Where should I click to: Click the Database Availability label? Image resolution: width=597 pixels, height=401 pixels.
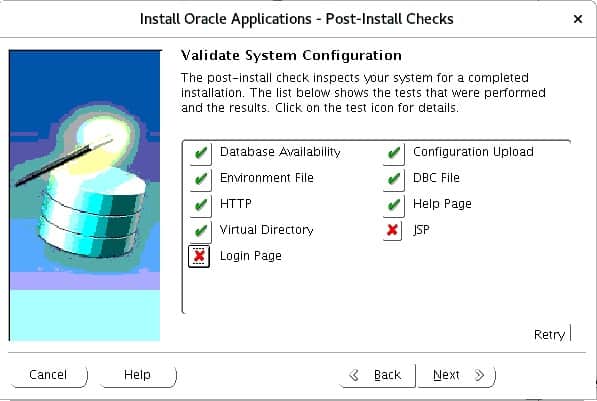280,152
